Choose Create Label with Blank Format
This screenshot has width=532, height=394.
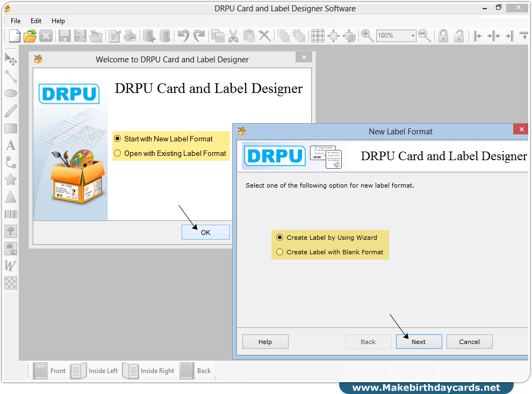pyautogui.click(x=330, y=252)
